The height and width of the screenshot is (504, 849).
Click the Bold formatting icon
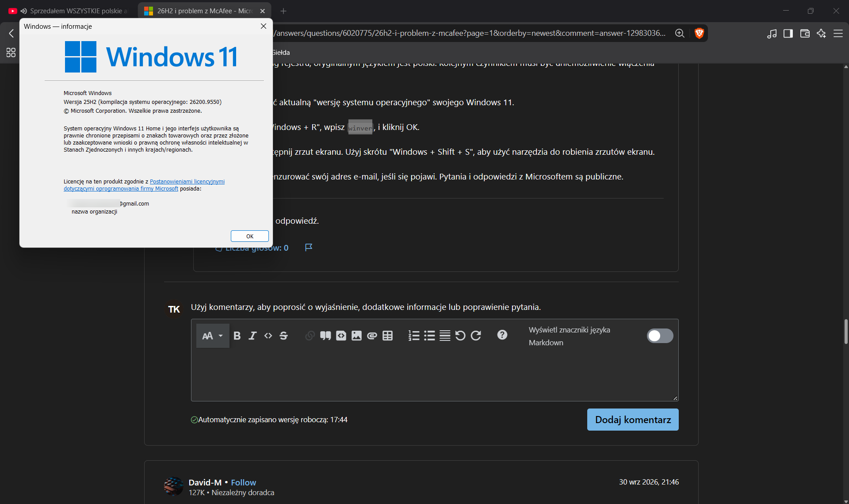237,336
